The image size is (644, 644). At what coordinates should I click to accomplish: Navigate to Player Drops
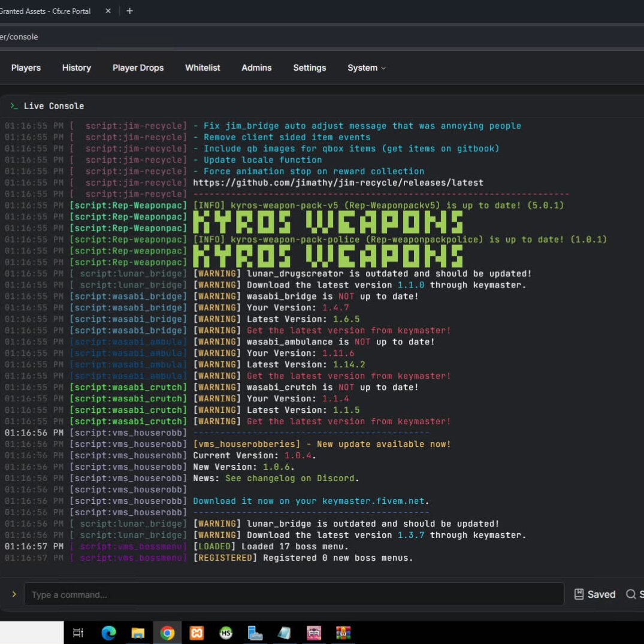click(138, 68)
